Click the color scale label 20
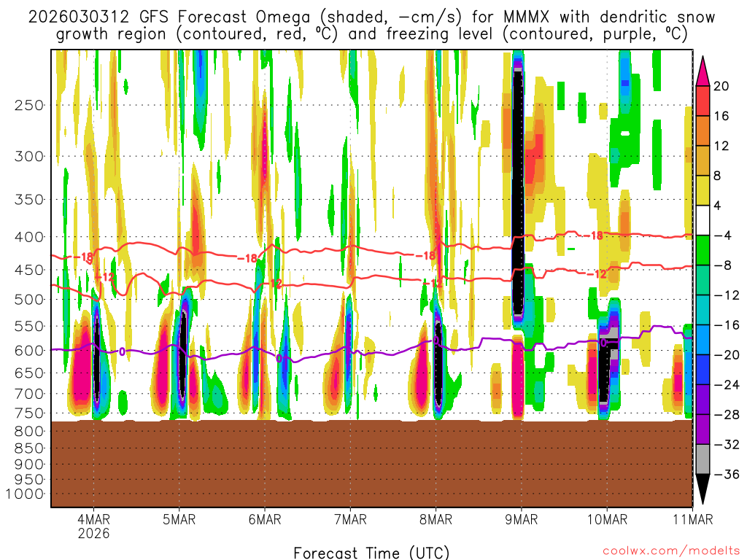The image size is (747, 560). point(721,86)
